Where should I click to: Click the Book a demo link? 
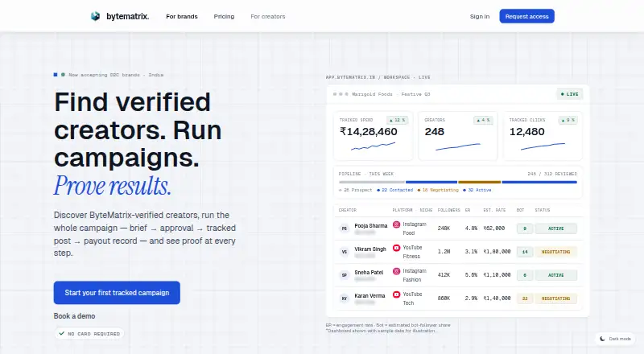74,316
